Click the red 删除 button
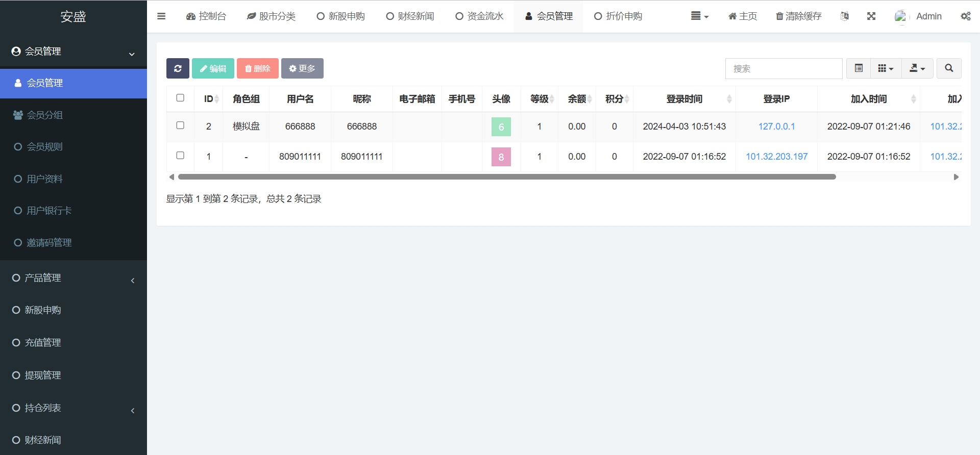980x455 pixels. click(258, 68)
